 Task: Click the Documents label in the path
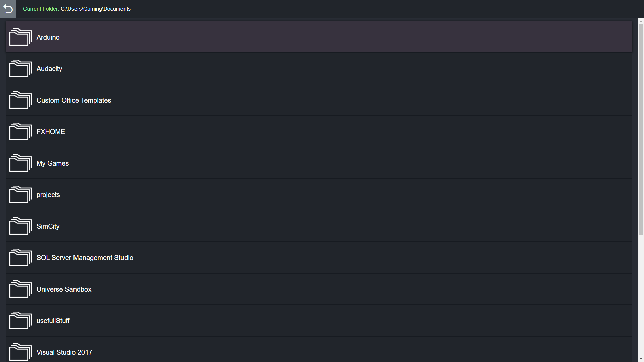(x=117, y=9)
